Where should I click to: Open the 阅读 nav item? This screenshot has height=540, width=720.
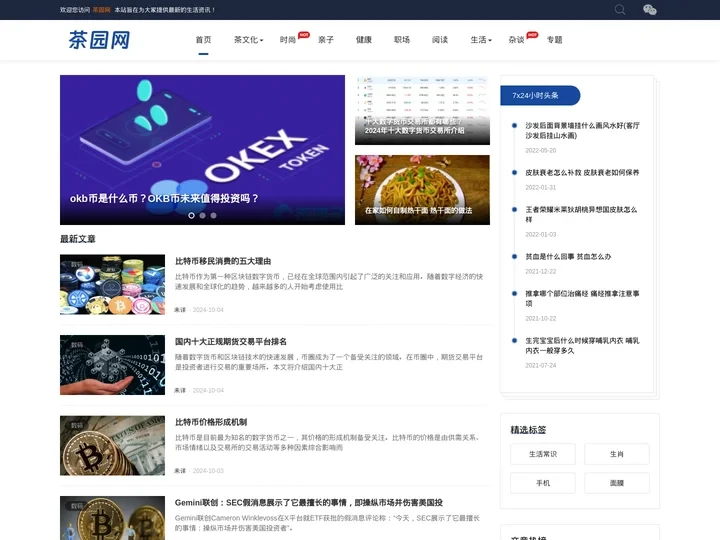pyautogui.click(x=440, y=40)
